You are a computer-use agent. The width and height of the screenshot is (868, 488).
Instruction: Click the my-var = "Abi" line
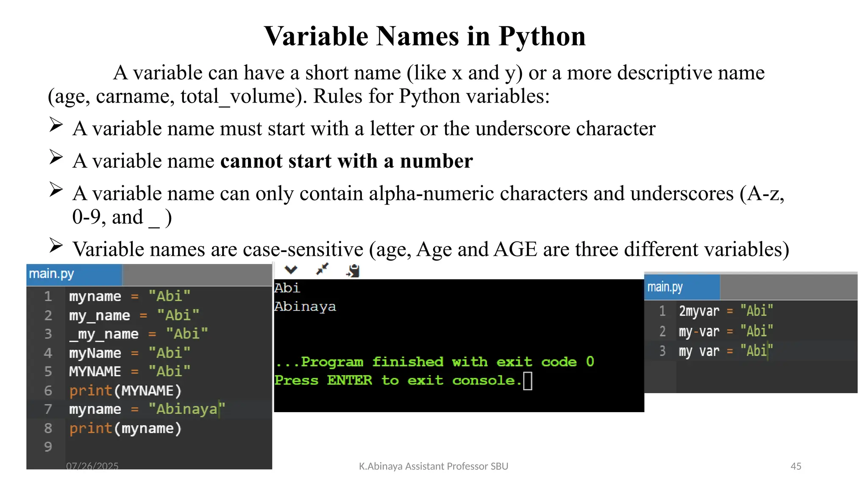point(726,331)
